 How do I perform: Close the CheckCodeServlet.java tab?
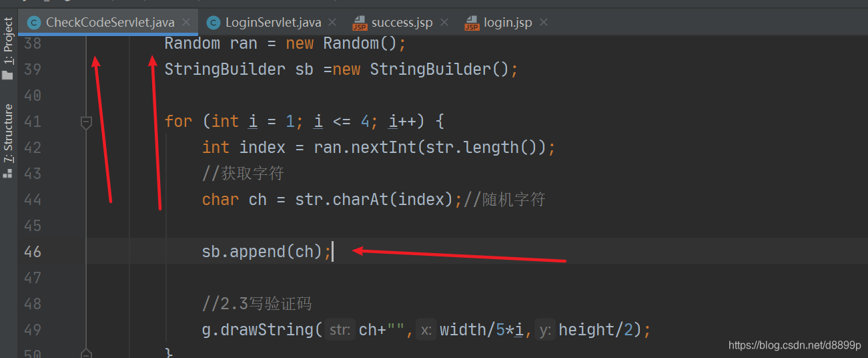click(x=186, y=23)
